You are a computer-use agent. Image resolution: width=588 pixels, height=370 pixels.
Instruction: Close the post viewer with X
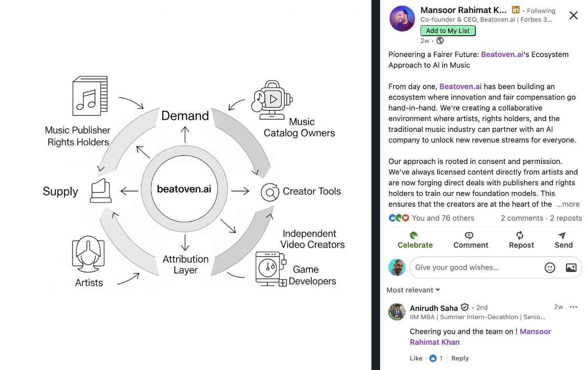[573, 16]
